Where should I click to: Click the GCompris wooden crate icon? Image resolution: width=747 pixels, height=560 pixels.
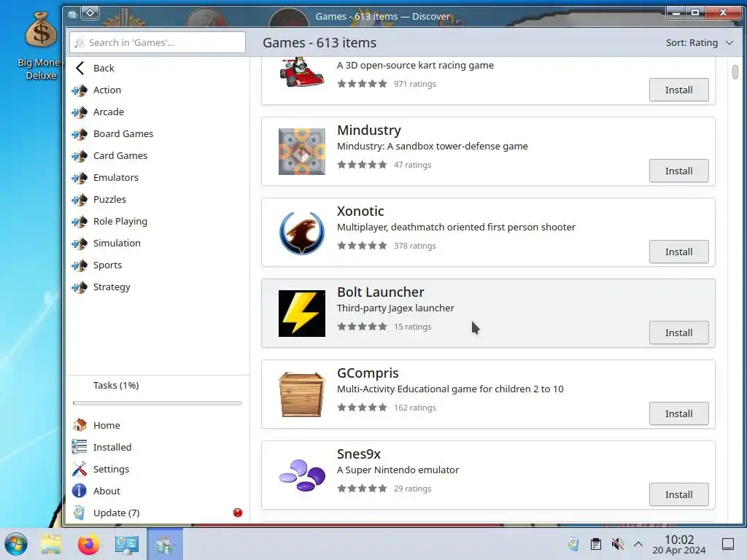[302, 394]
